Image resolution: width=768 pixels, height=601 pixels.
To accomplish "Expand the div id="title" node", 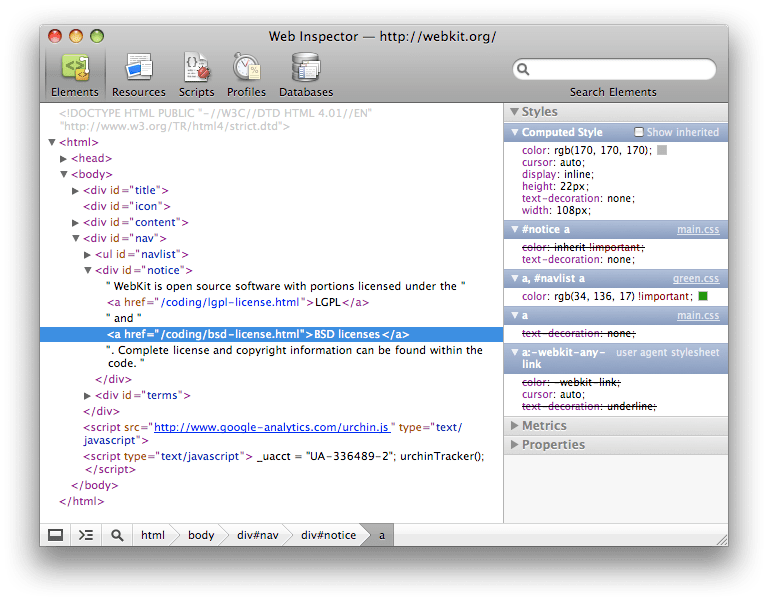I will click(75, 191).
